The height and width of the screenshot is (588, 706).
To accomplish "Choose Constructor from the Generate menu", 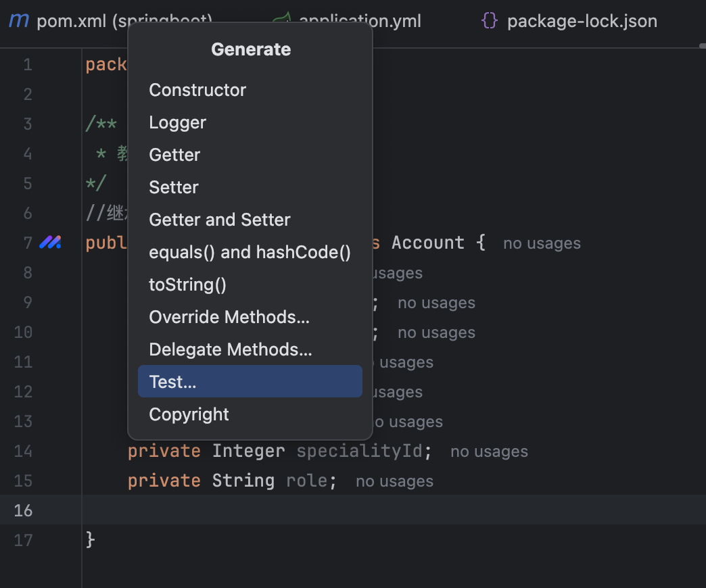I will point(197,90).
